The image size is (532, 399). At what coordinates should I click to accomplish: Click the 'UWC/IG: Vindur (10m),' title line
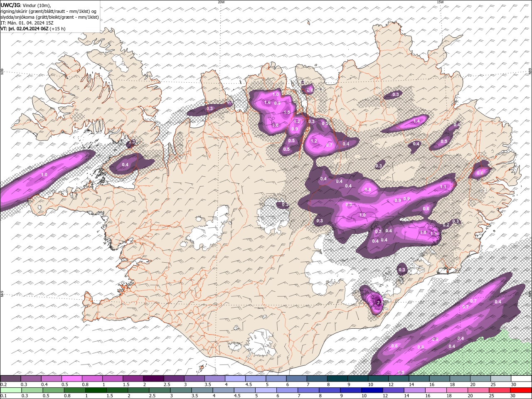pos(26,5)
